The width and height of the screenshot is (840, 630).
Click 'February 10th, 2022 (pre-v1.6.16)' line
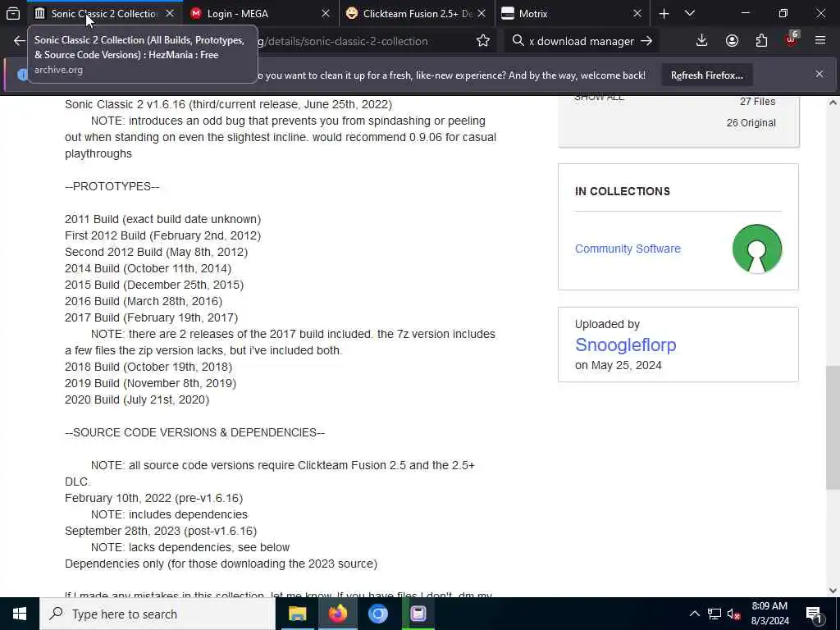[x=153, y=498]
